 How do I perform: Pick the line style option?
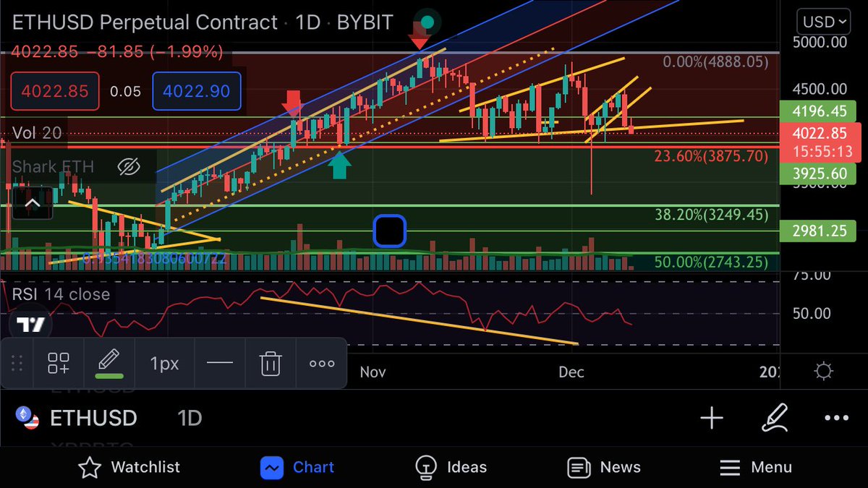pyautogui.click(x=219, y=364)
